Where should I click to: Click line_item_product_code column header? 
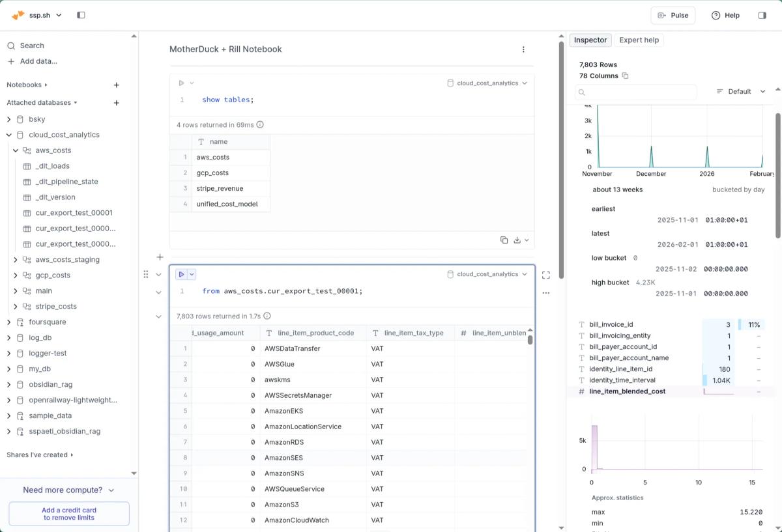(x=313, y=333)
